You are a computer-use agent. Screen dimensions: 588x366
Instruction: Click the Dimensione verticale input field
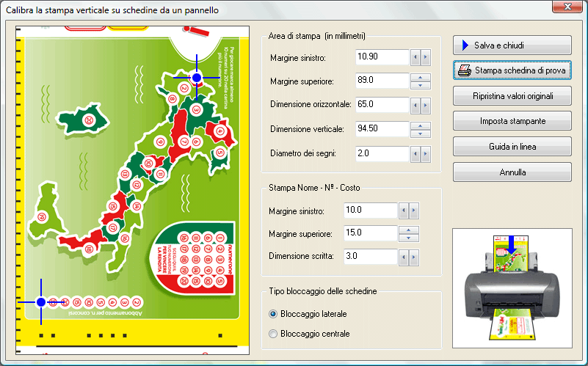(381, 129)
